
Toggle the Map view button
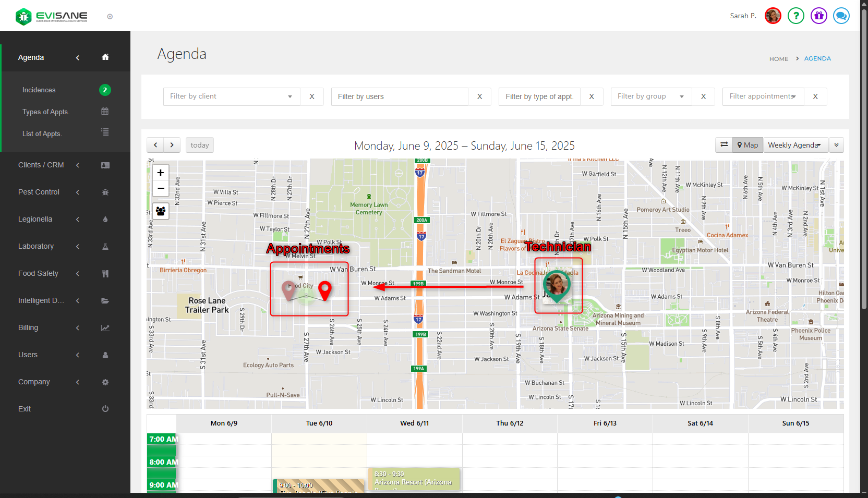pos(748,145)
